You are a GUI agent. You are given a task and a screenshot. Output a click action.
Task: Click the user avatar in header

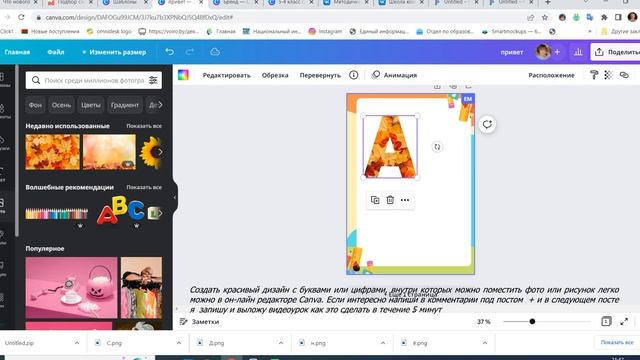(543, 52)
